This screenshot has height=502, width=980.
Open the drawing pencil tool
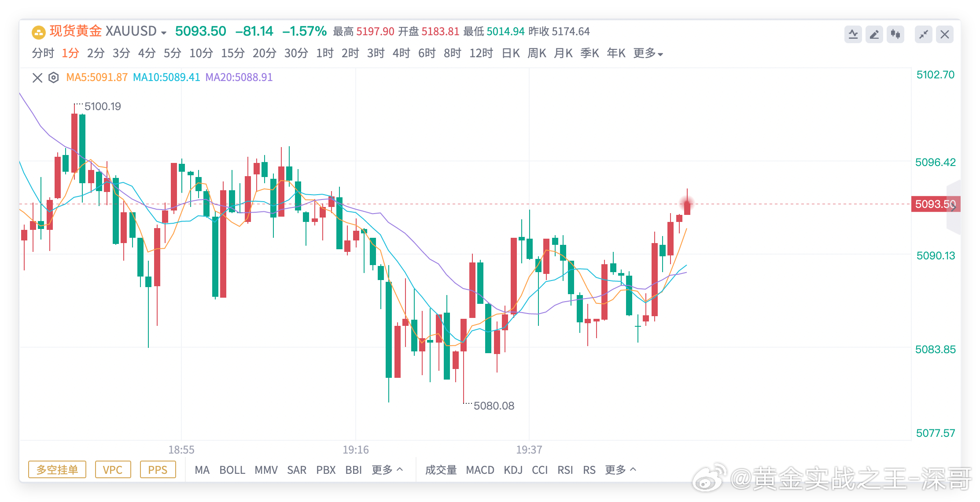[874, 34]
